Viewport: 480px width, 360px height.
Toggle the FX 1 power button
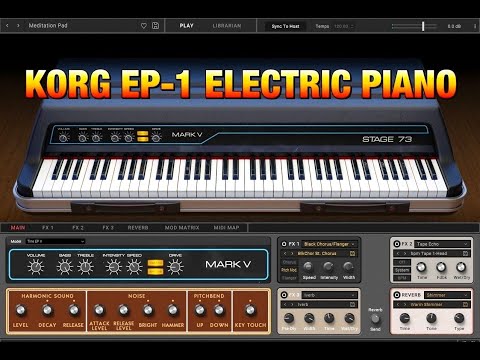tap(284, 244)
